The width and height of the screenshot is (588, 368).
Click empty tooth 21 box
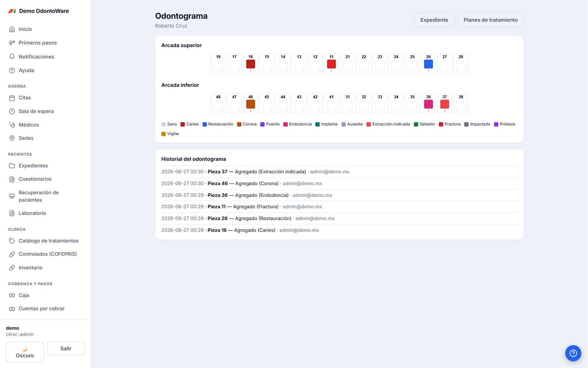pos(348,66)
